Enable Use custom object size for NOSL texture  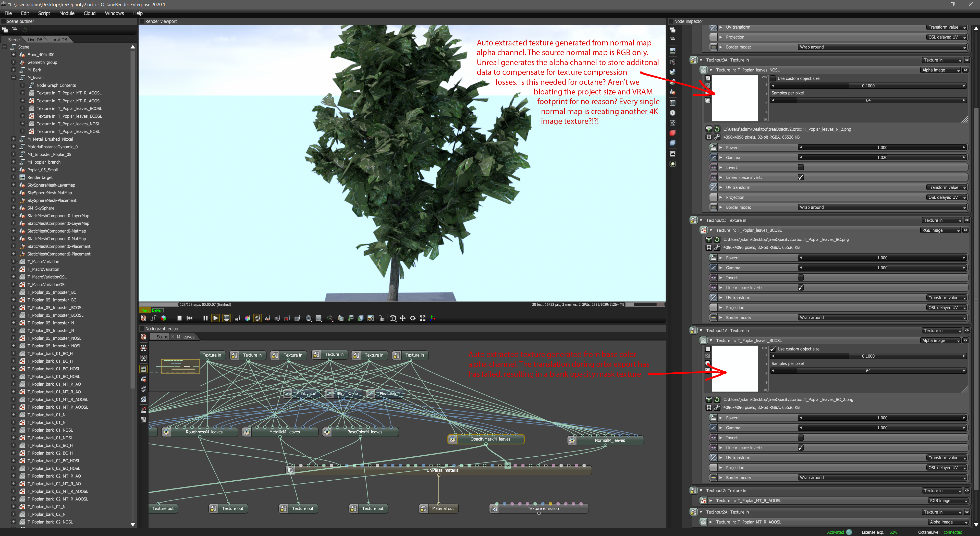773,78
